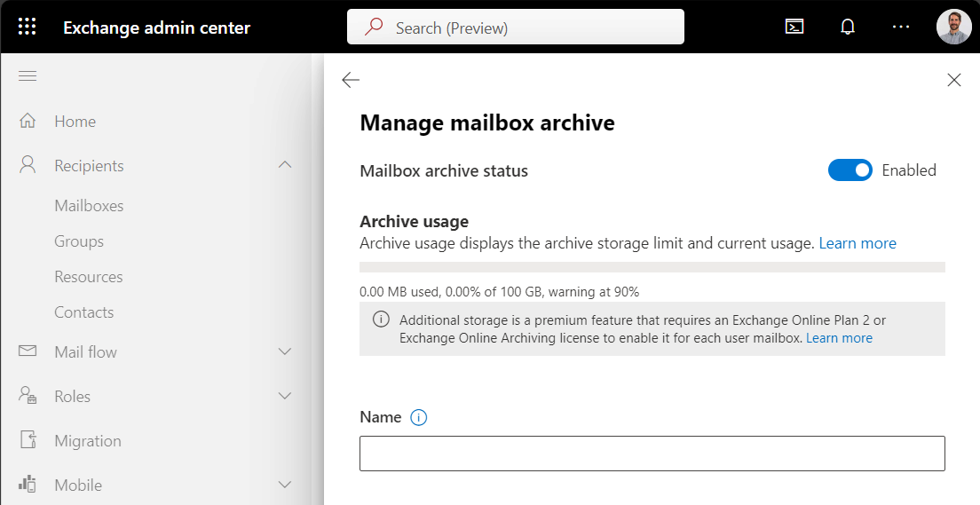Image resolution: width=980 pixels, height=505 pixels.
Task: Expand the Roles section
Action: tap(285, 396)
